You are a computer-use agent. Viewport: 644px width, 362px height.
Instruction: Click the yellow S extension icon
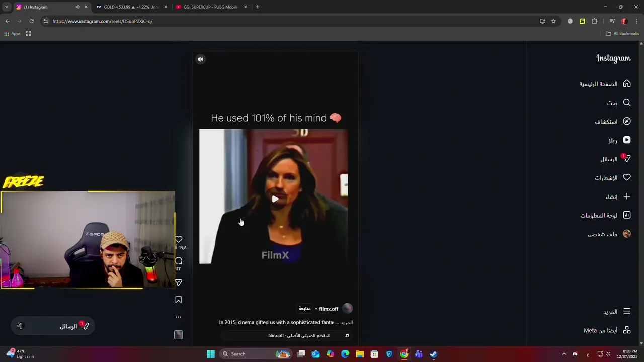582,21
